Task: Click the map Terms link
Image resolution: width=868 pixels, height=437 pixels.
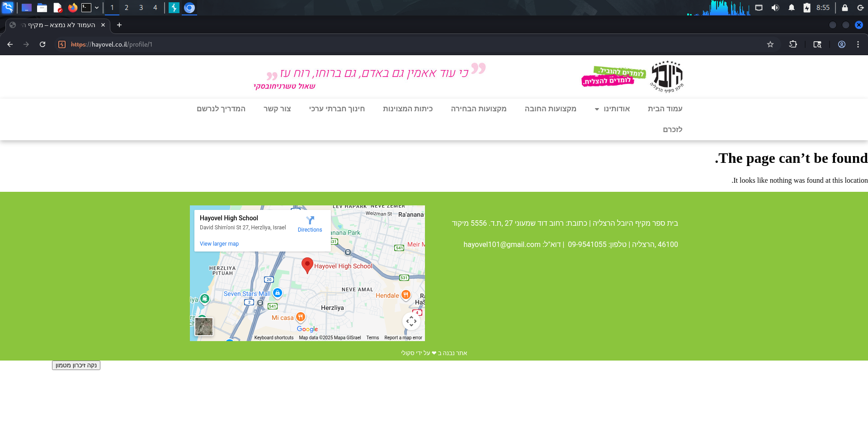Action: pos(373,337)
